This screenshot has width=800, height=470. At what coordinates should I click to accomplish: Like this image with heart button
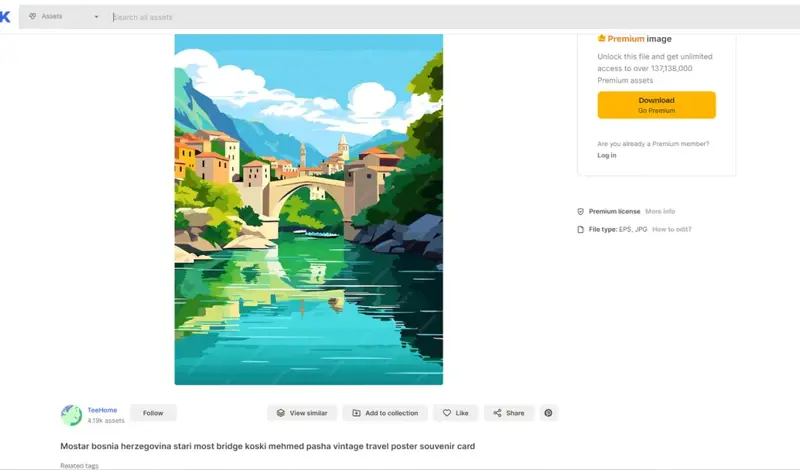[x=456, y=413]
